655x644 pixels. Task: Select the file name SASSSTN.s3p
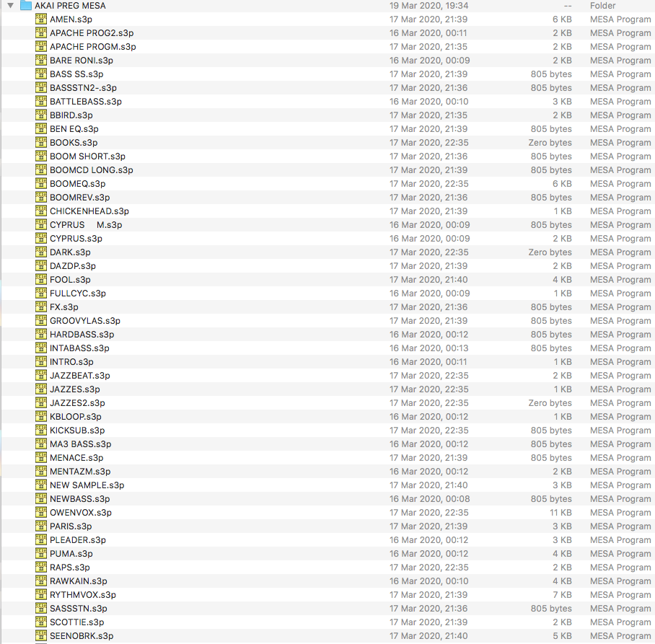tap(79, 609)
